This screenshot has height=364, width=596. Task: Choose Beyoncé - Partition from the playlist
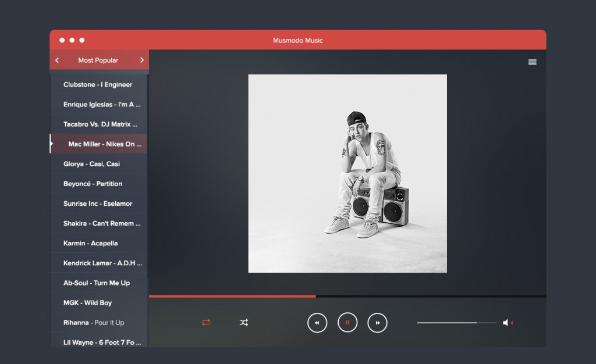[93, 183]
